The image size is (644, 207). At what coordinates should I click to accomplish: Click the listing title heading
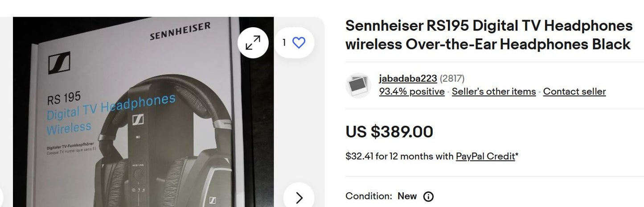point(488,35)
